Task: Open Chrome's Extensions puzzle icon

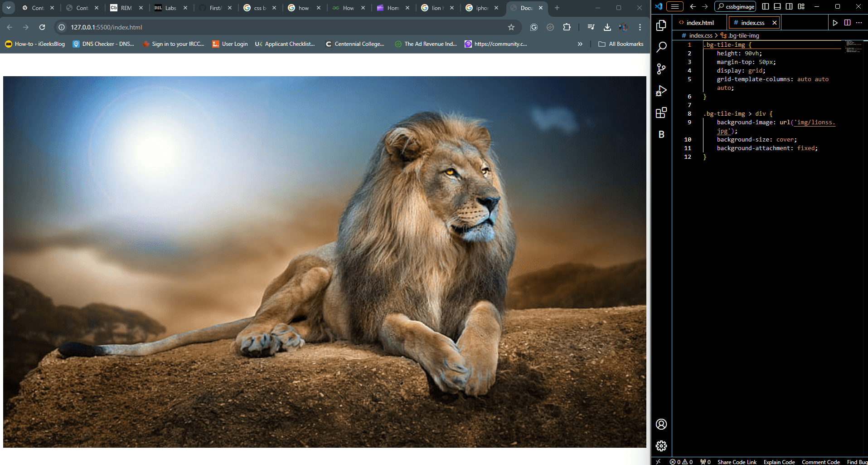Action: point(567,27)
